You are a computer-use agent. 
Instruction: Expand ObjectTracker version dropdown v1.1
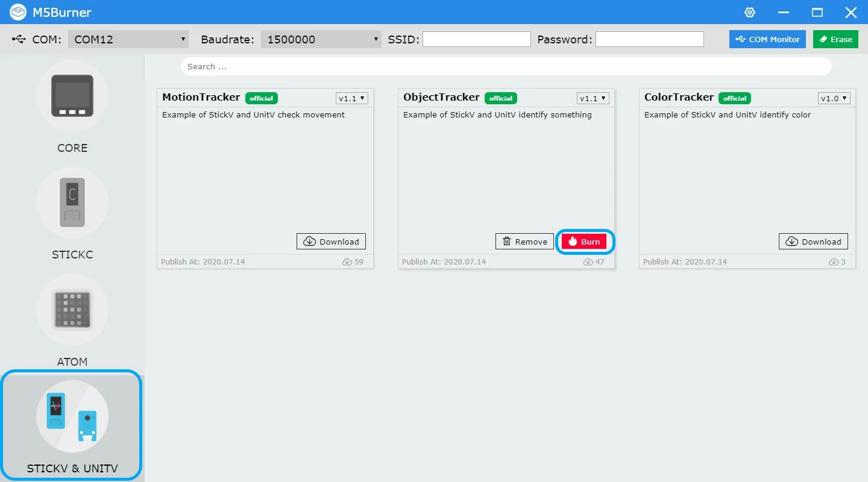[x=593, y=98]
